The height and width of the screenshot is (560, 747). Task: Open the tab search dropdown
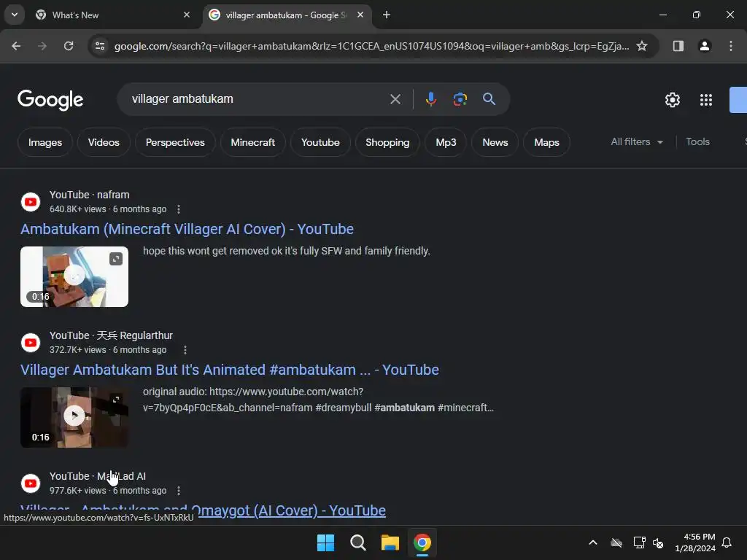click(15, 15)
